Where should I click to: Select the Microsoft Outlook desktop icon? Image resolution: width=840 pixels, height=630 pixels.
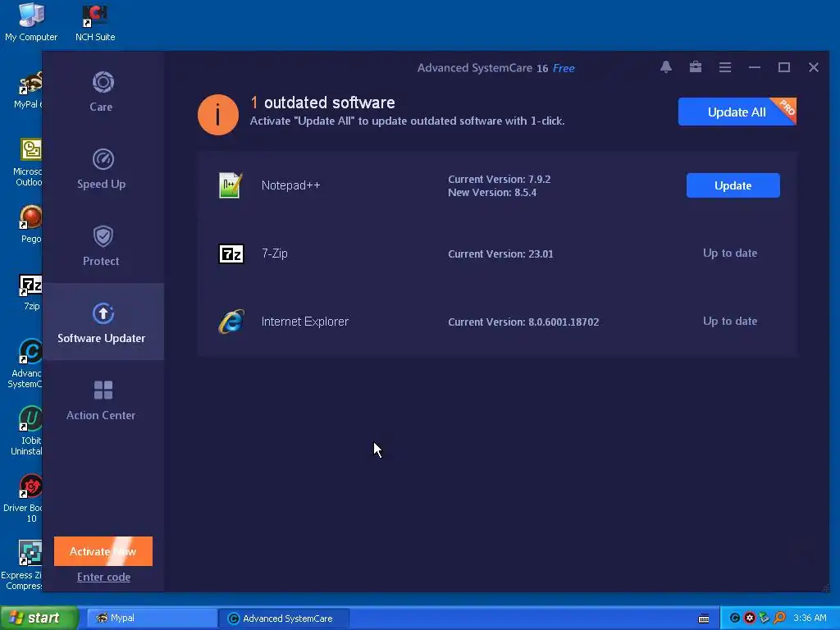coord(29,162)
